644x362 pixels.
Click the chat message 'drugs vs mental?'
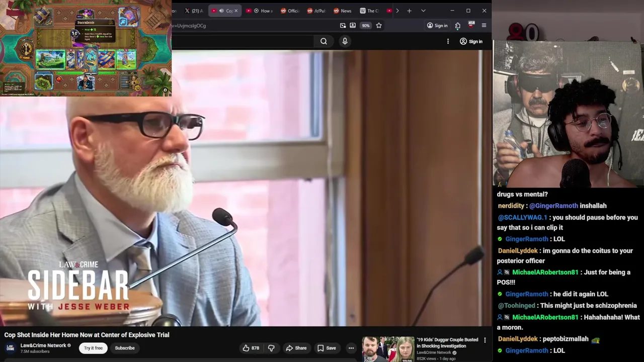(522, 194)
